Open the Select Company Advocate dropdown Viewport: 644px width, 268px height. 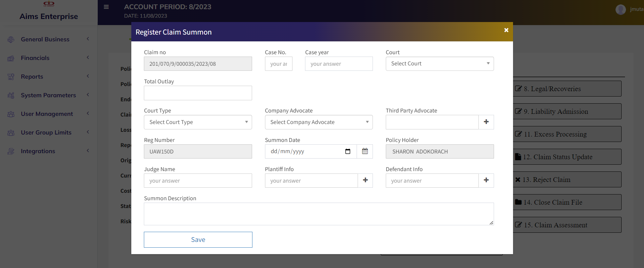tap(319, 122)
